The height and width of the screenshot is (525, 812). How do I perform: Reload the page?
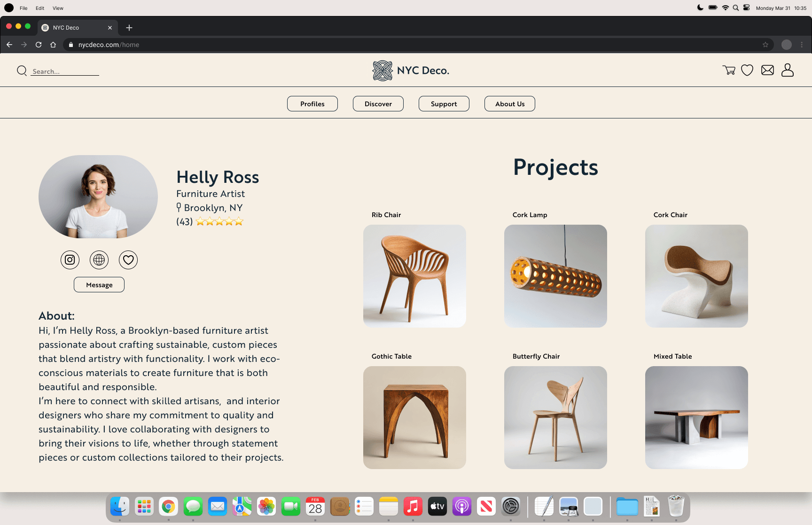39,45
